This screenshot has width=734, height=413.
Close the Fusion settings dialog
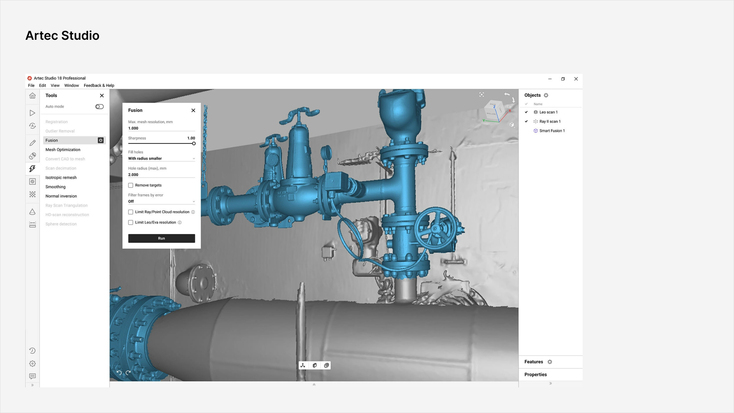[193, 111]
